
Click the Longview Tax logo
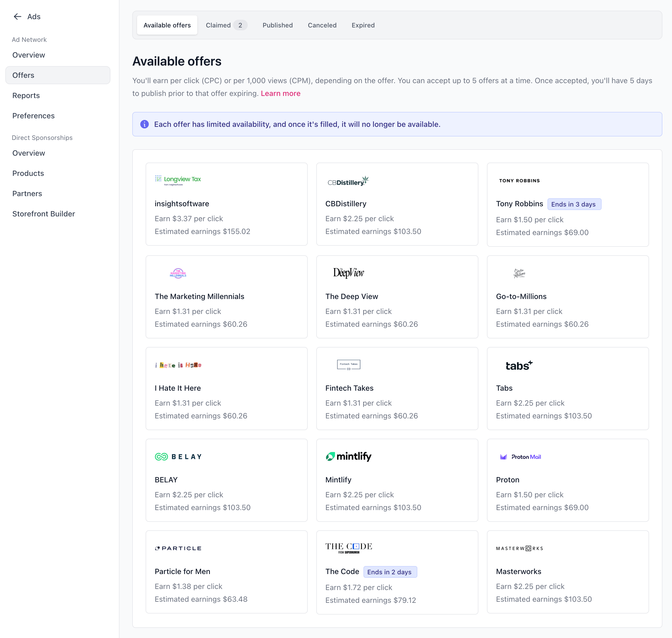178,180
